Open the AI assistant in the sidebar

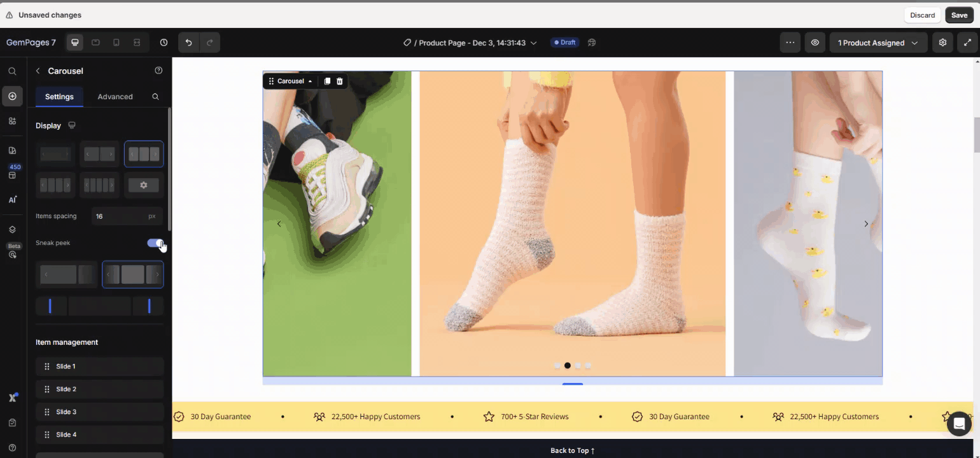(12, 199)
